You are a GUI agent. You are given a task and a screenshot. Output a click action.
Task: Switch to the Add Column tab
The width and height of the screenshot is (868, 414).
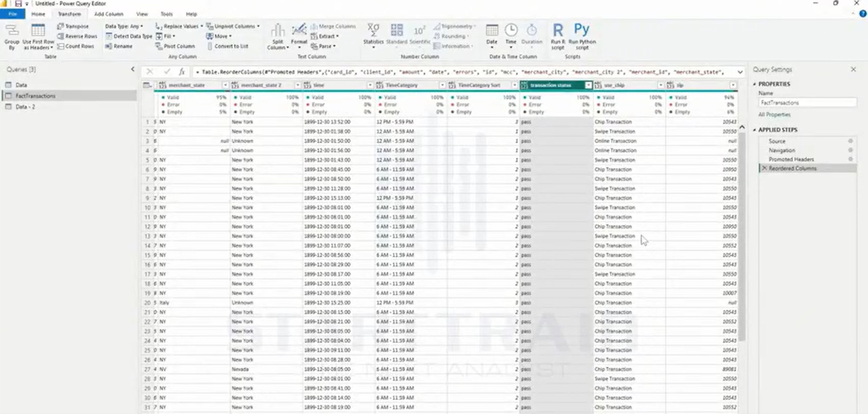[x=109, y=14]
